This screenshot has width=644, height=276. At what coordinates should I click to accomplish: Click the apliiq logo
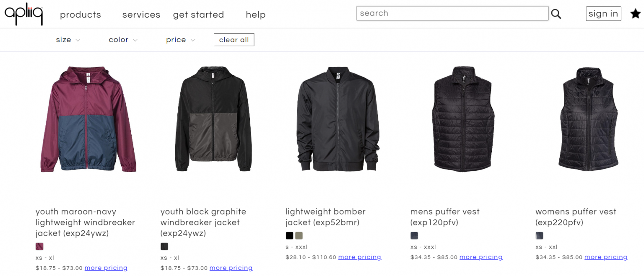coord(24,13)
